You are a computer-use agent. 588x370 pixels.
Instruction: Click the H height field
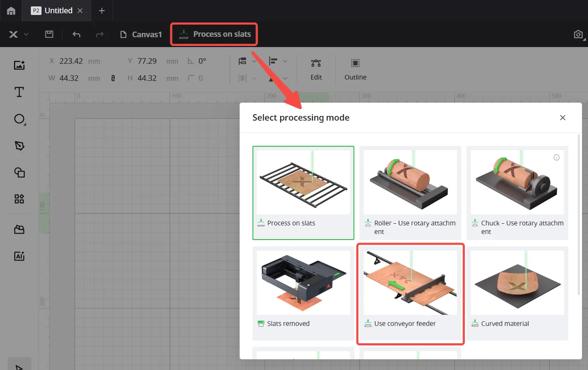[x=153, y=78]
